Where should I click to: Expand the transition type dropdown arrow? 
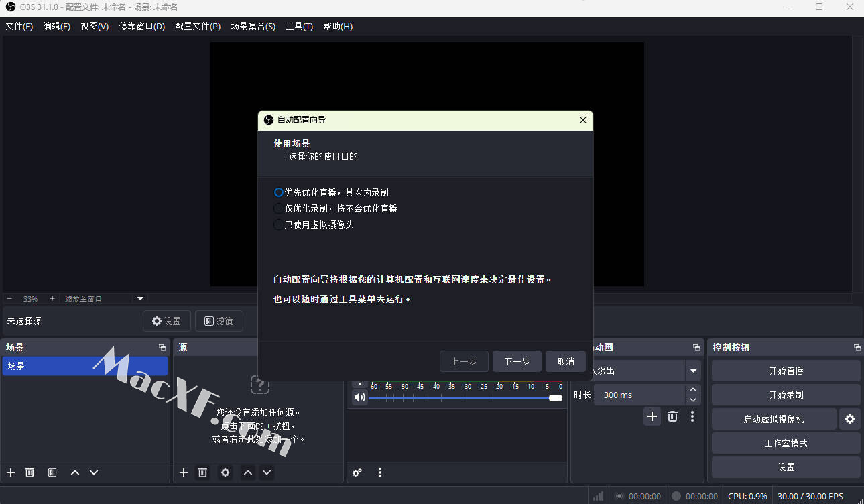(x=693, y=371)
